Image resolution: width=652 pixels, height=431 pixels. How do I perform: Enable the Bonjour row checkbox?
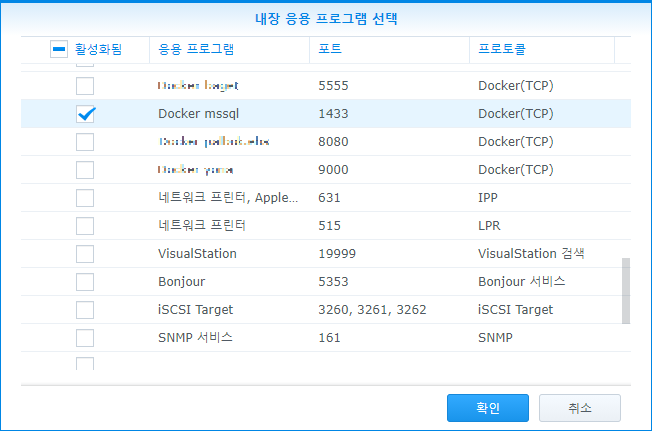(x=85, y=282)
